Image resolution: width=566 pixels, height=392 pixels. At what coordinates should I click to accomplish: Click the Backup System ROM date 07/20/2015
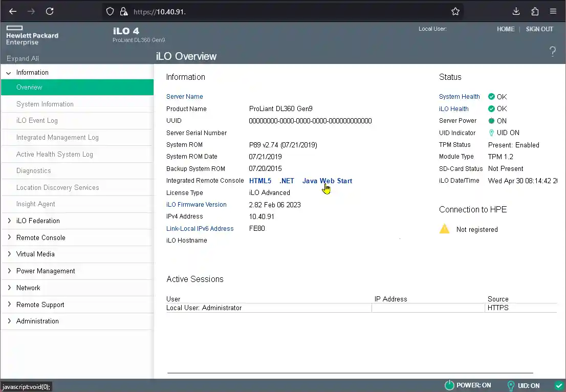click(x=265, y=168)
